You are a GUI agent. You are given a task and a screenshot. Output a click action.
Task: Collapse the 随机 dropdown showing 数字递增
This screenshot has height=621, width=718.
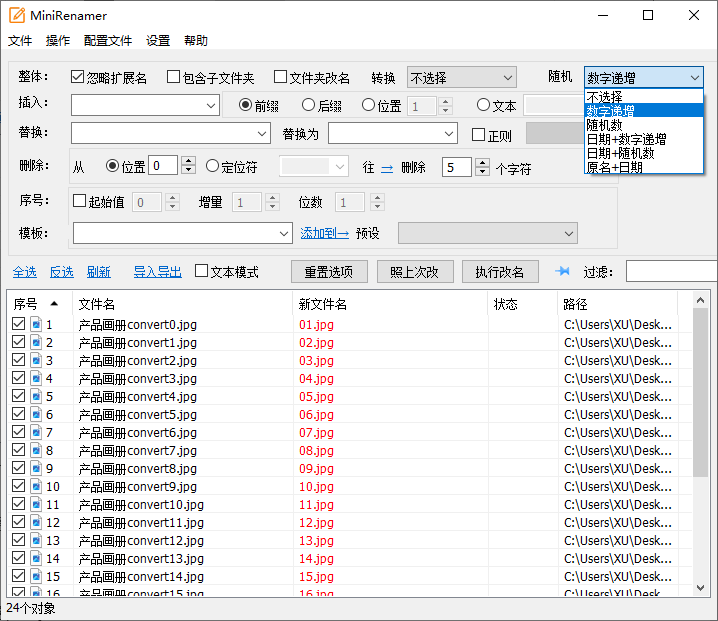[643, 77]
